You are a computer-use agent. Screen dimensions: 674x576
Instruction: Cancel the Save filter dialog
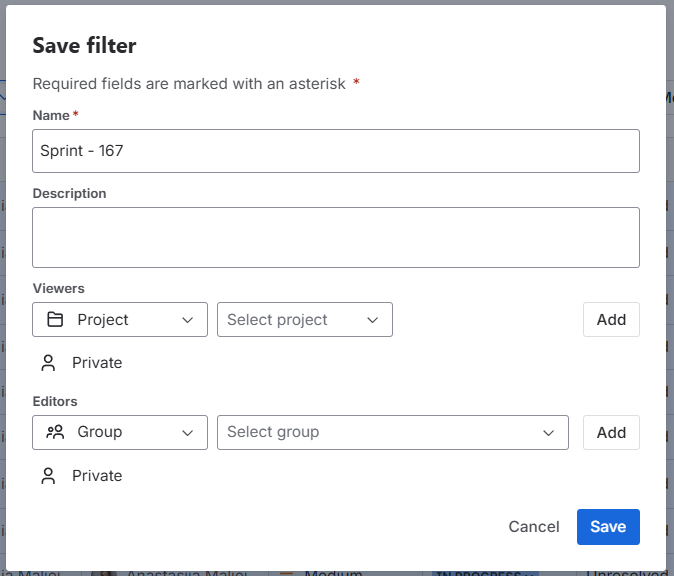(x=534, y=527)
